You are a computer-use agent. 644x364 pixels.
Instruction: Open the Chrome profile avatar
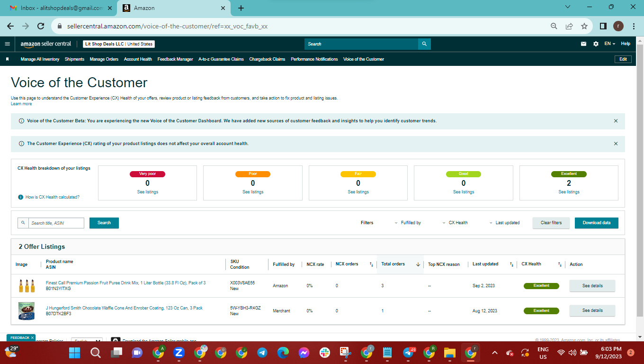click(x=618, y=26)
